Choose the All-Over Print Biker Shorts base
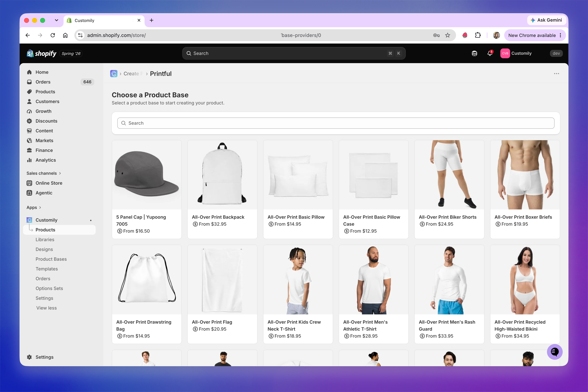 pos(449,189)
